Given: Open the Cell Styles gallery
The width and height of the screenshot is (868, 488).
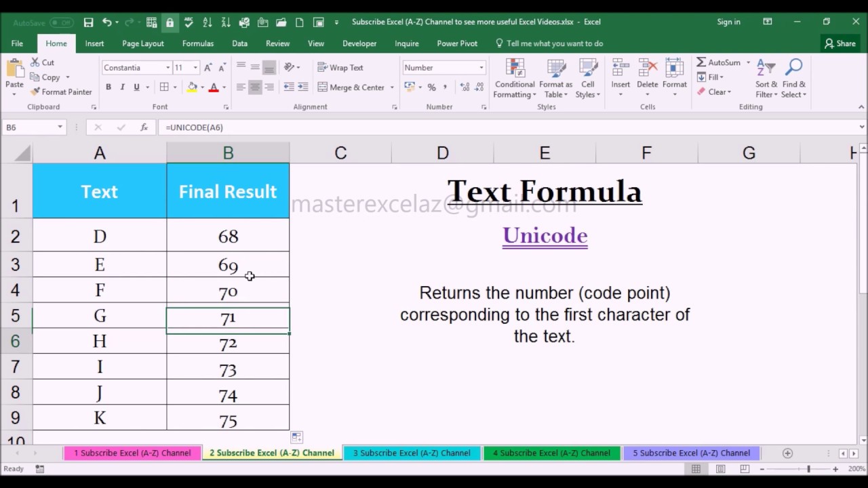Looking at the screenshot, I should tap(587, 79).
